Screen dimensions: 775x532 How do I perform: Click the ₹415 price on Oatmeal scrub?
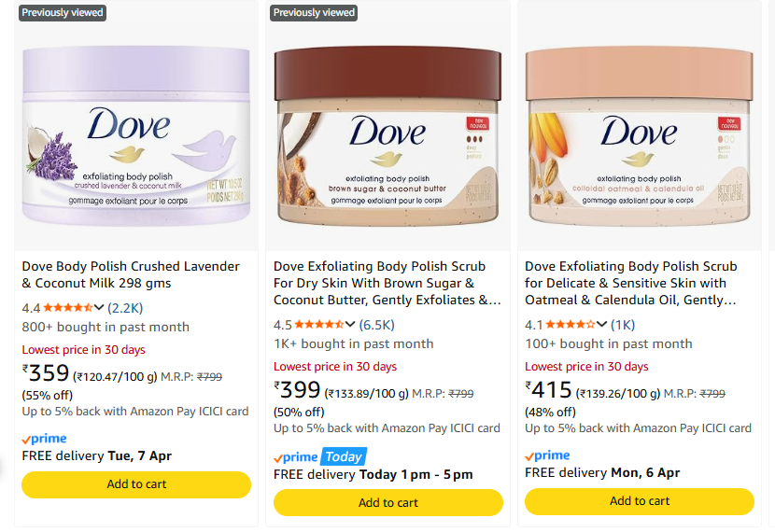(549, 387)
